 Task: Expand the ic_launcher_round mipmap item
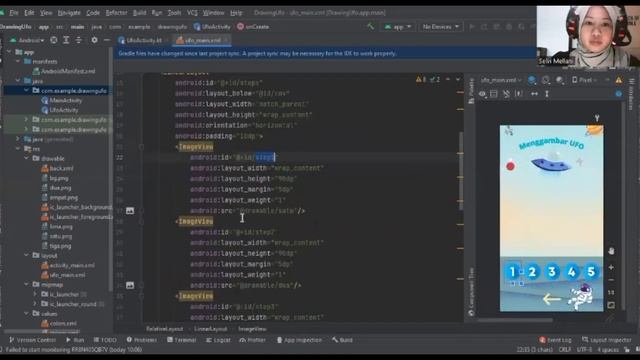point(35,304)
